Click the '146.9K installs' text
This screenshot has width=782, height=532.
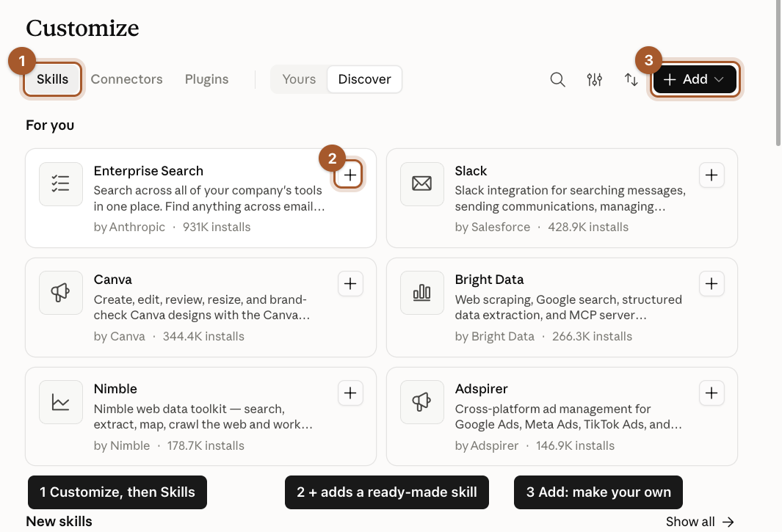click(575, 445)
